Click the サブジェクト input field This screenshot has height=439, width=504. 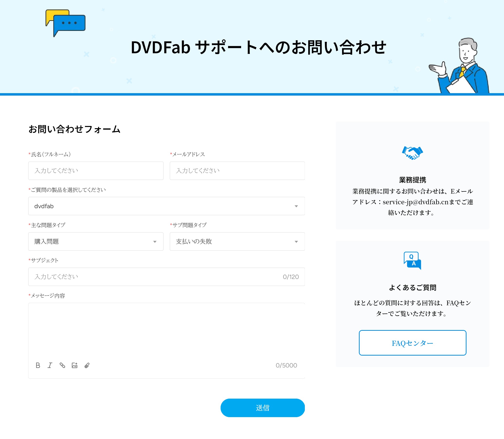(x=167, y=277)
